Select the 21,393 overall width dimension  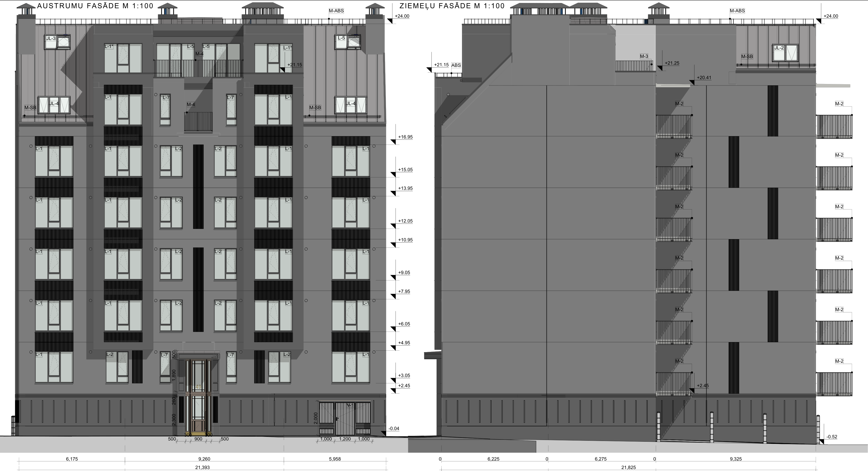tap(202, 467)
